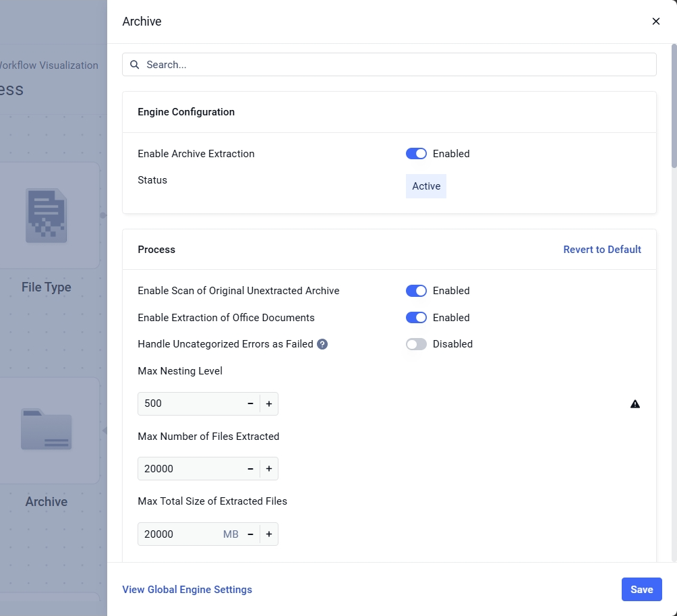Click the Active status badge
This screenshot has width=677, height=616.
(x=425, y=186)
